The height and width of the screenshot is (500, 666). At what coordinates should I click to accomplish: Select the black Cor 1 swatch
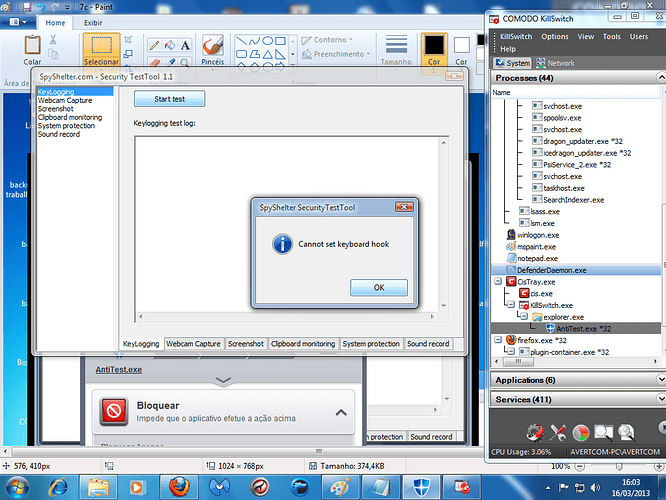coord(434,45)
